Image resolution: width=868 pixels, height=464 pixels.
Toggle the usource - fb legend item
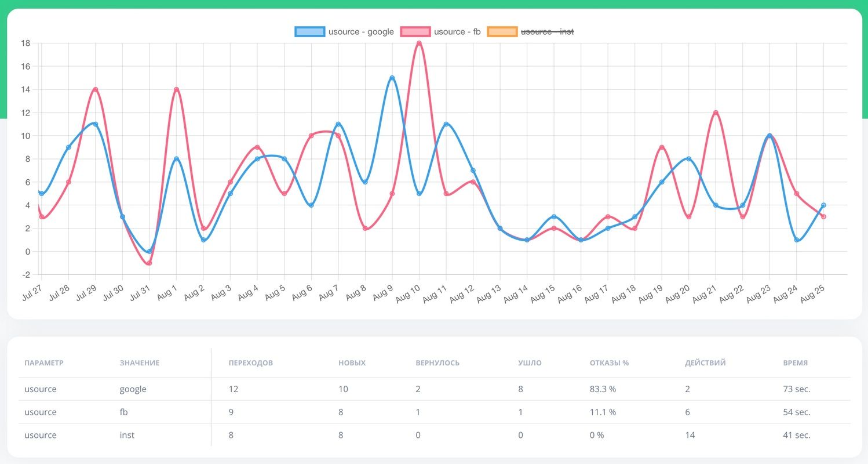(440, 31)
